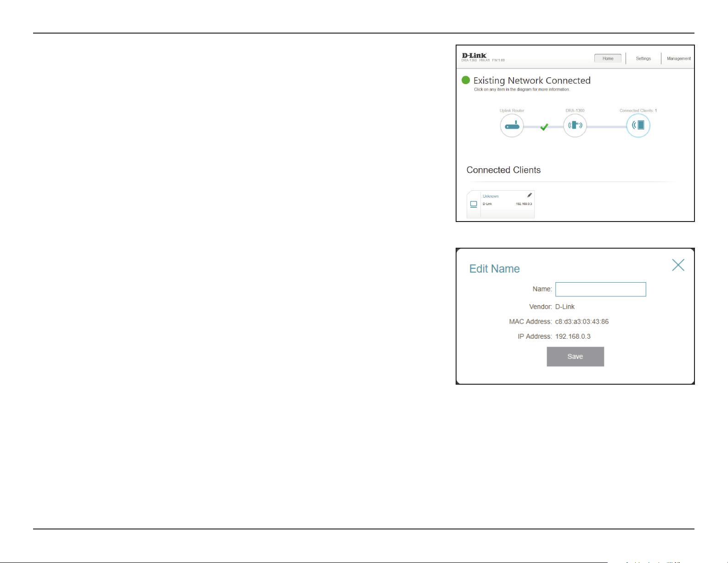The width and height of the screenshot is (728, 563).
Task: Click the green status dot beside Existing Network
Action: pos(466,80)
